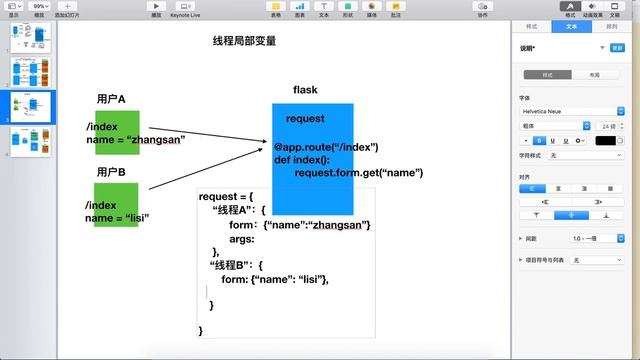Toggle underline formatting
The width and height of the screenshot is (640, 360).
552,141
